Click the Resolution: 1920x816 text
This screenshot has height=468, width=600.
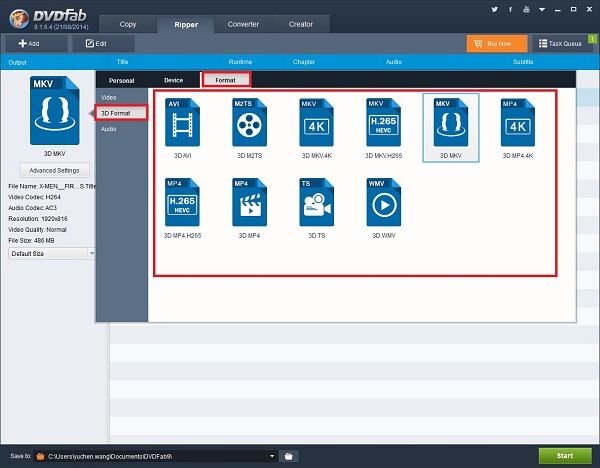38,219
